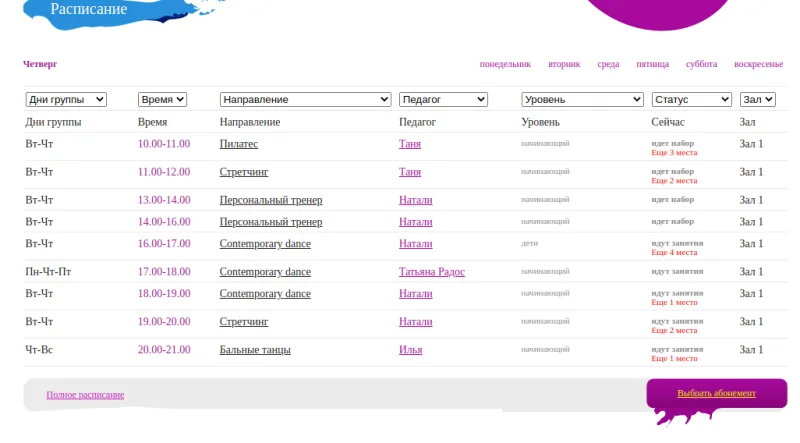Open teacher Натали in 13.00-14.00 row
The height and width of the screenshot is (443, 800).
(x=415, y=200)
